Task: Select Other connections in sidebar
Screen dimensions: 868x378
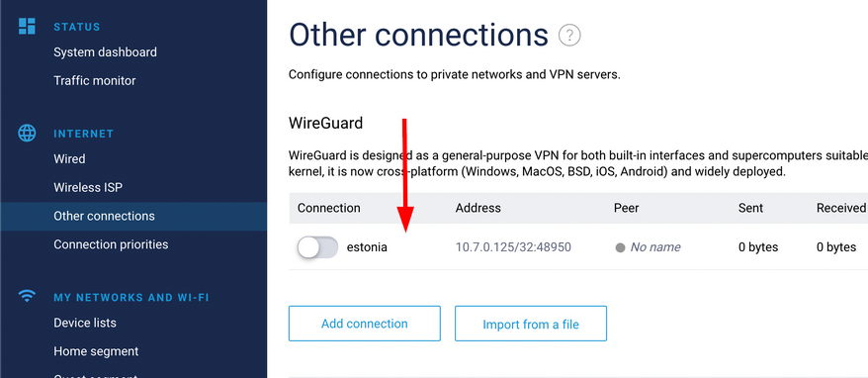Action: point(133,216)
